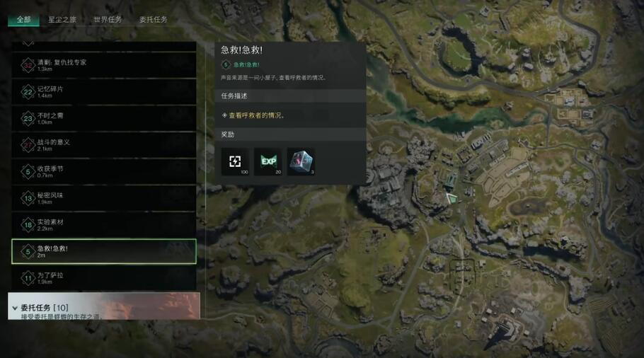Collapse the section chevron atop quest list
The width and height of the screenshot is (644, 358).
pos(28,43)
